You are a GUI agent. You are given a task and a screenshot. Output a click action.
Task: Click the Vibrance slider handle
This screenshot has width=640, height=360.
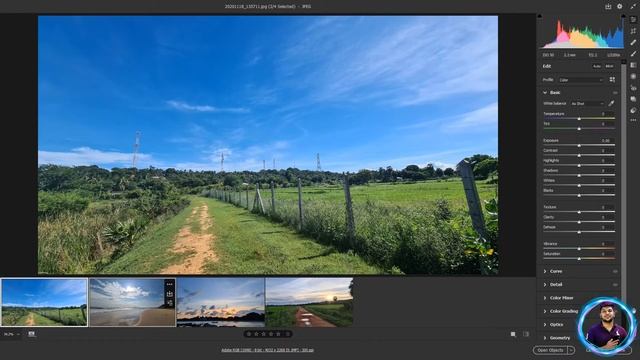(x=579, y=249)
